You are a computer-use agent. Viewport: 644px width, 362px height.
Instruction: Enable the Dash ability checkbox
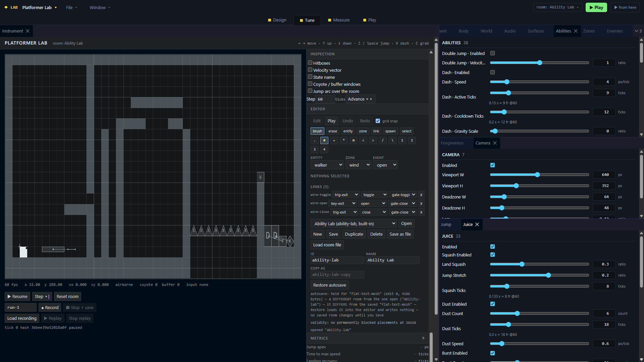click(x=492, y=72)
